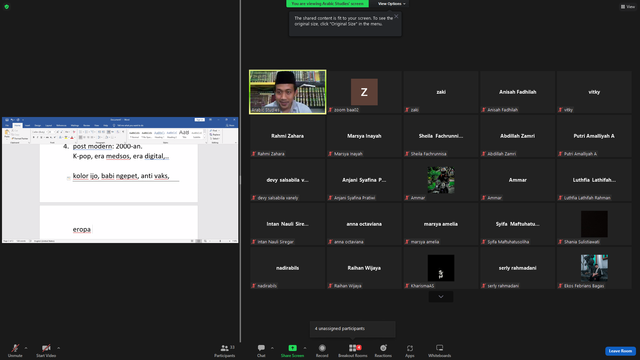Click the blue Leave Room button
640x360 pixels.
620,351
